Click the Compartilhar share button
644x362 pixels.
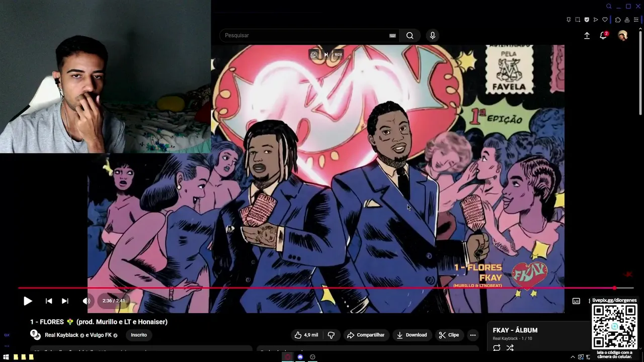click(x=366, y=335)
